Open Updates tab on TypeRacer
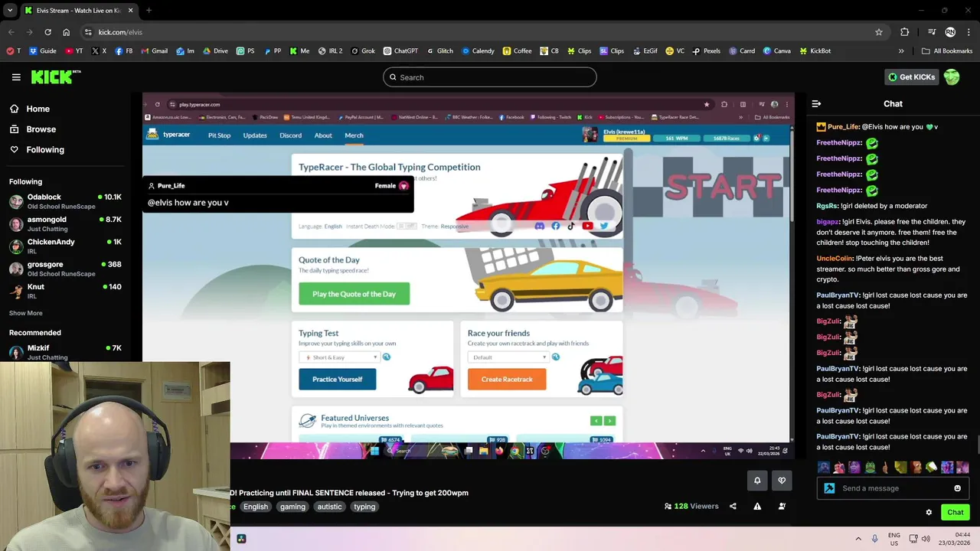This screenshot has height=551, width=980. click(x=255, y=135)
